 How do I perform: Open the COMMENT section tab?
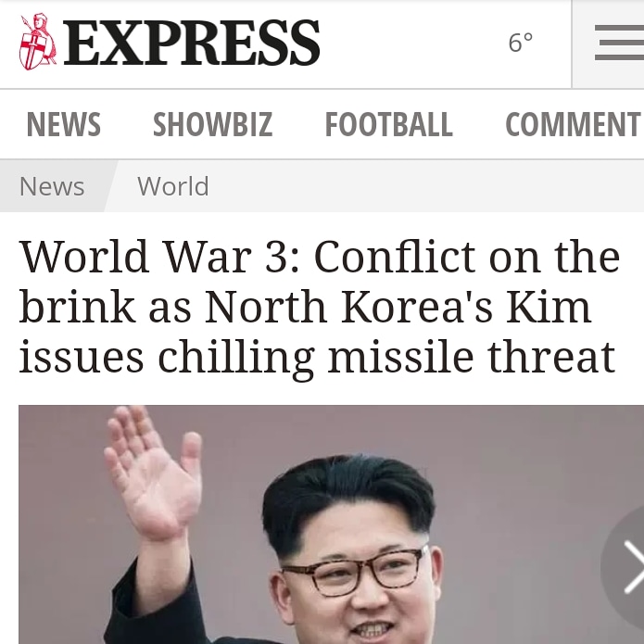[574, 124]
